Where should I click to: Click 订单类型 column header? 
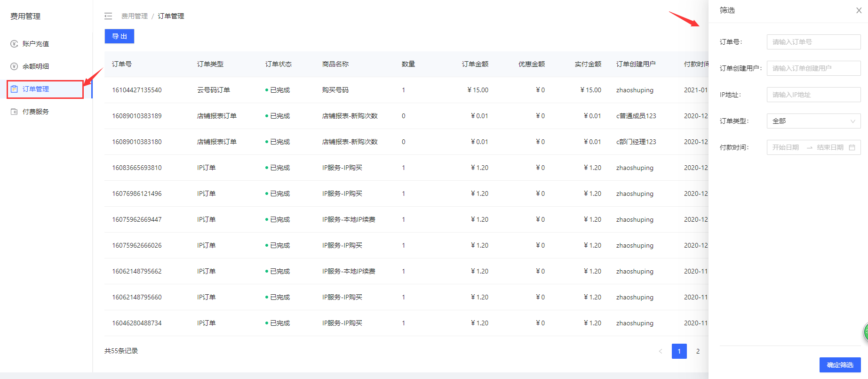coord(210,64)
